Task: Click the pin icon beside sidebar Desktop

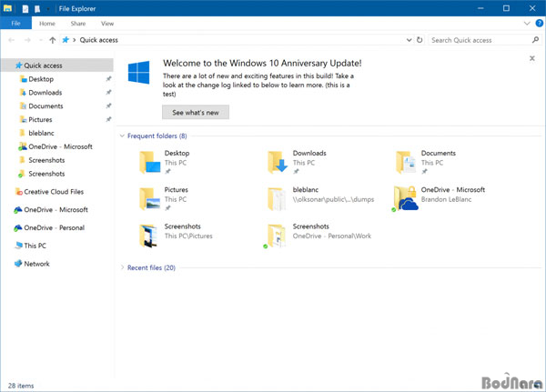Action: 108,79
